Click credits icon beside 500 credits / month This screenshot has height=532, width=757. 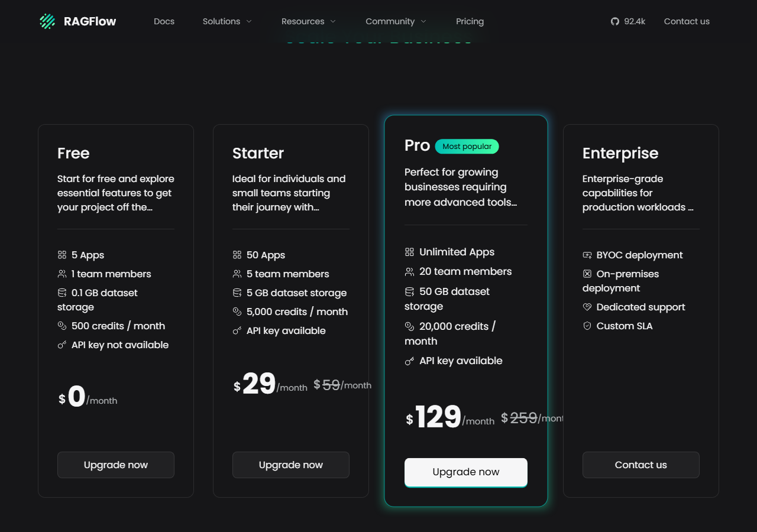coord(62,326)
